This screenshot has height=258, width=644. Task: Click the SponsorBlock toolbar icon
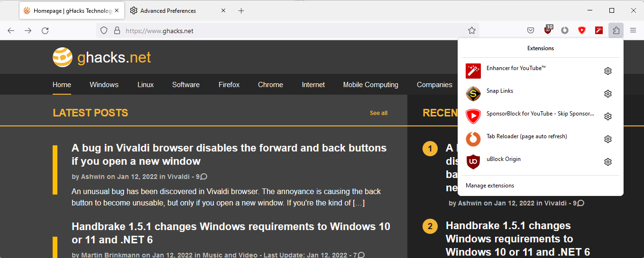pyautogui.click(x=582, y=30)
